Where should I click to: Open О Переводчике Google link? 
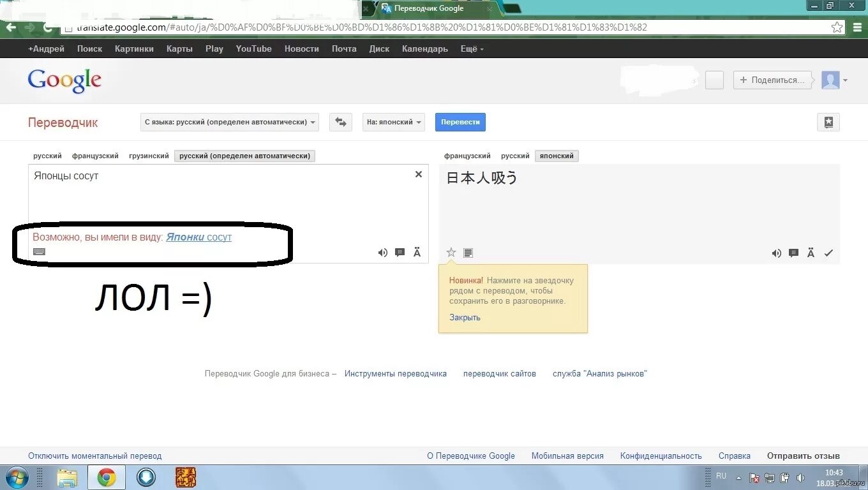click(x=471, y=456)
